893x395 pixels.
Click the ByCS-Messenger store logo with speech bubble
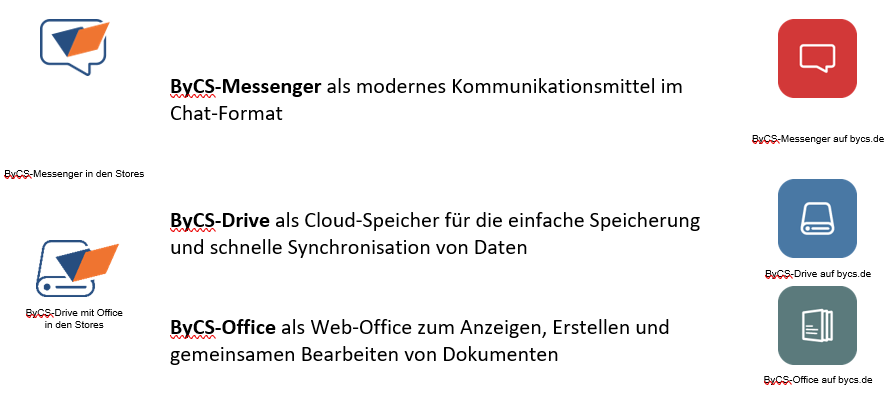[x=74, y=47]
